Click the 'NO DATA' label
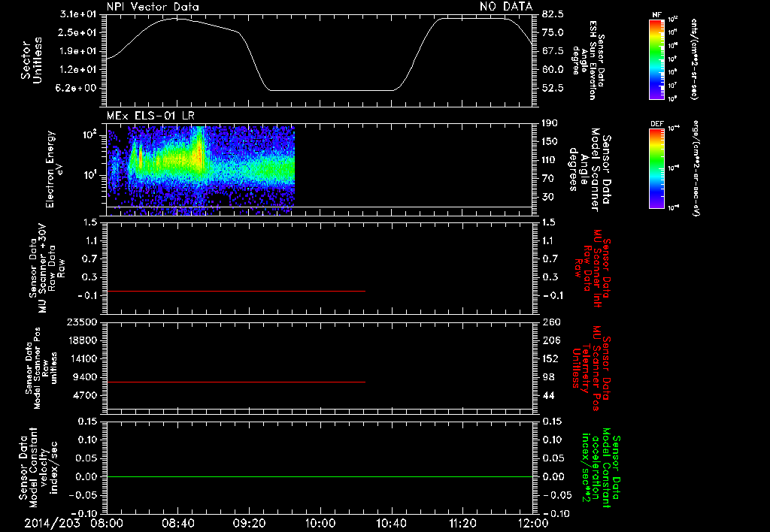 click(506, 6)
